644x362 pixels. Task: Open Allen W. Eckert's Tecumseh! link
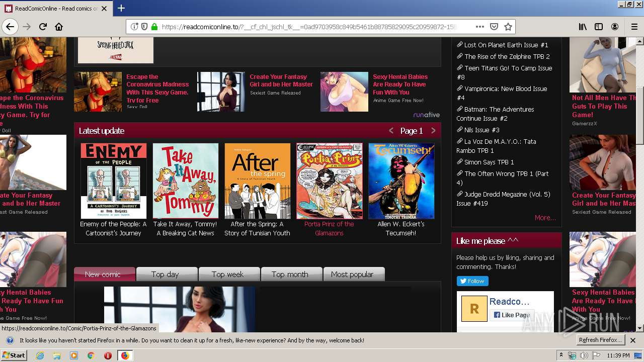[401, 229]
